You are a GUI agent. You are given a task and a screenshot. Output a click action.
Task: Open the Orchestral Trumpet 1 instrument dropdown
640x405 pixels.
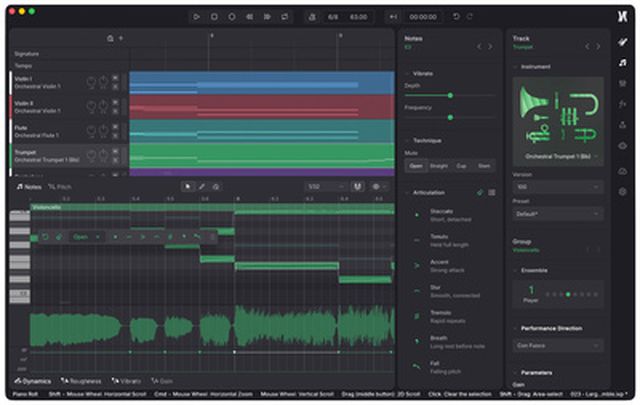tap(561, 157)
